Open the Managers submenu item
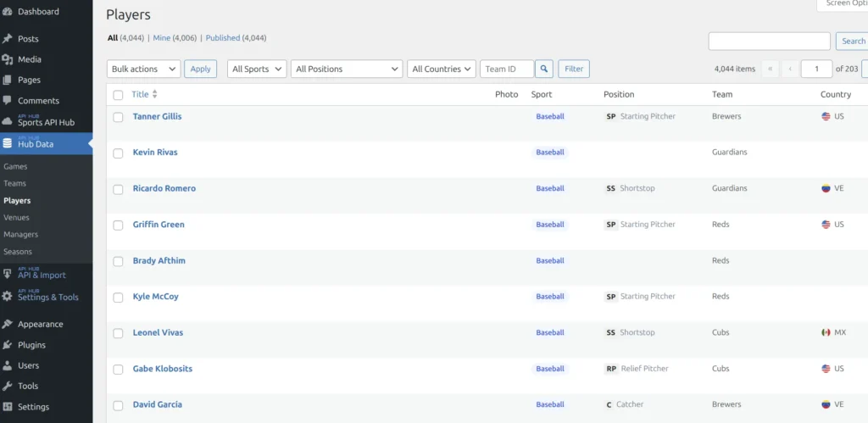This screenshot has width=868, height=423. 21,234
